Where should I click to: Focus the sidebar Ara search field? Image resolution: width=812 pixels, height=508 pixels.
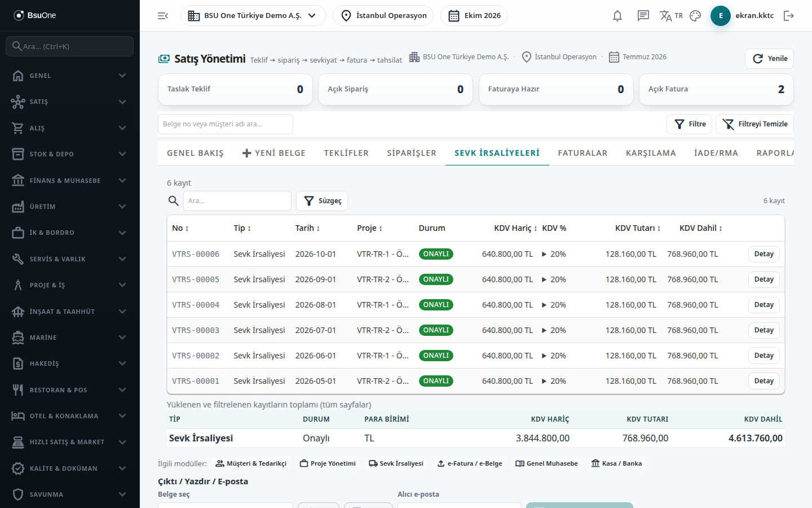70,46
